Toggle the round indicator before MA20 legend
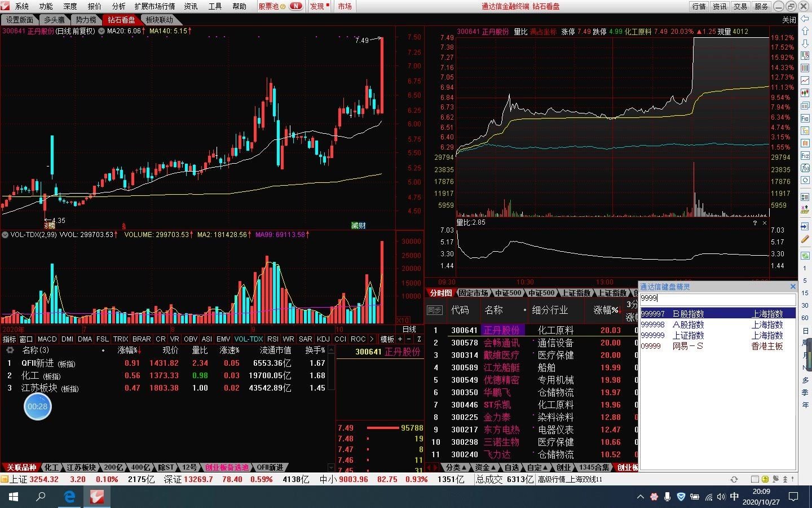Screen dimensions: 812x508 (x=101, y=31)
